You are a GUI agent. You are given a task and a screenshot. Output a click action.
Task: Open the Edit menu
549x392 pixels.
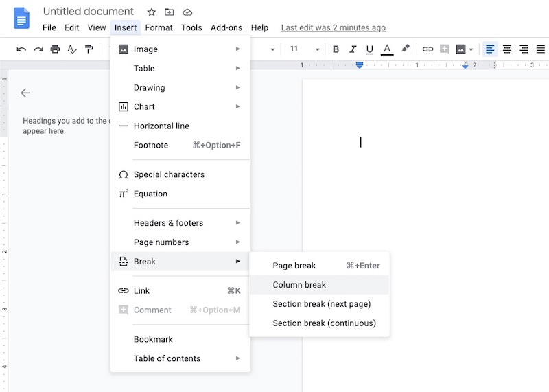coord(71,27)
